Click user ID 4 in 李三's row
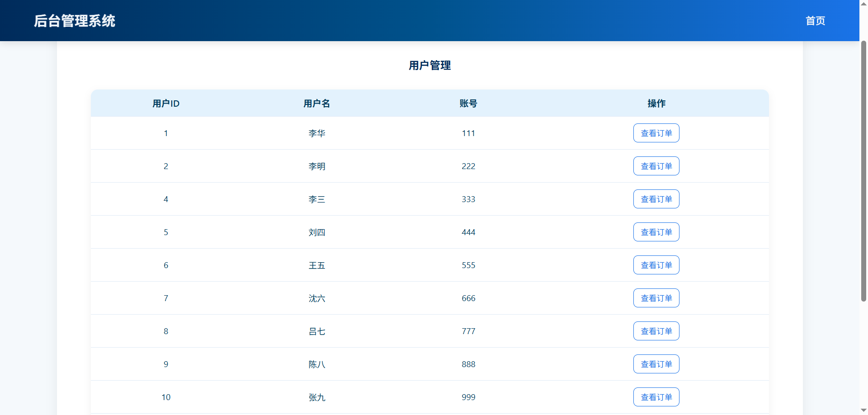The width and height of the screenshot is (868, 415). pyautogui.click(x=166, y=199)
